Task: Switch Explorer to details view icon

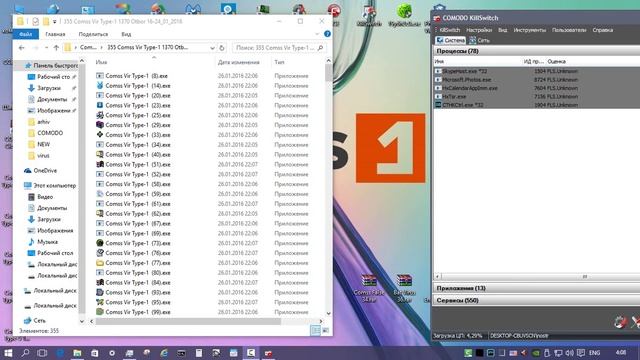Action: [x=315, y=330]
